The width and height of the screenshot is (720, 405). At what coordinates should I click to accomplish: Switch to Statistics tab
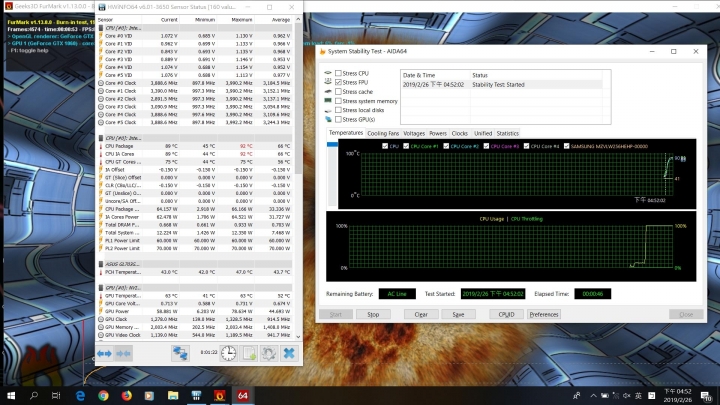coord(507,133)
